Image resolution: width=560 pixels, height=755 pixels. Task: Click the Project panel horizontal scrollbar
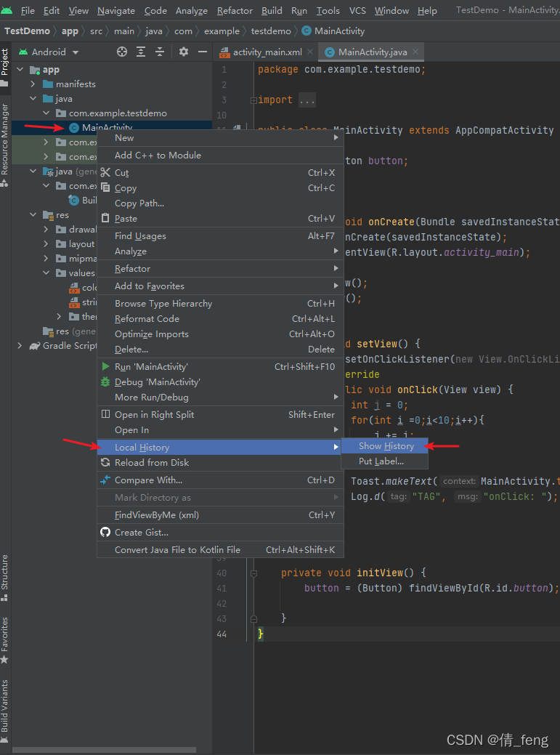104,750
